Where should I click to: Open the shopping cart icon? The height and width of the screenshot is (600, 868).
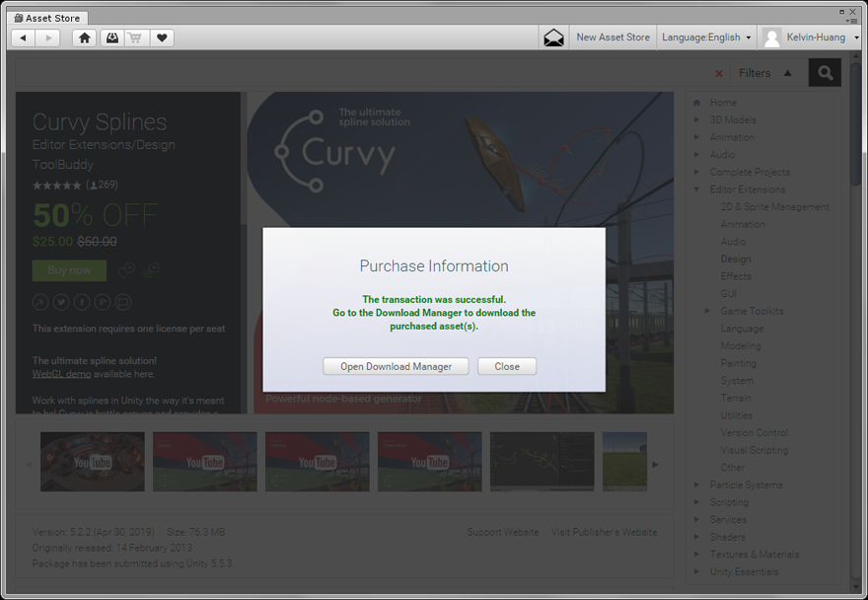[136, 37]
